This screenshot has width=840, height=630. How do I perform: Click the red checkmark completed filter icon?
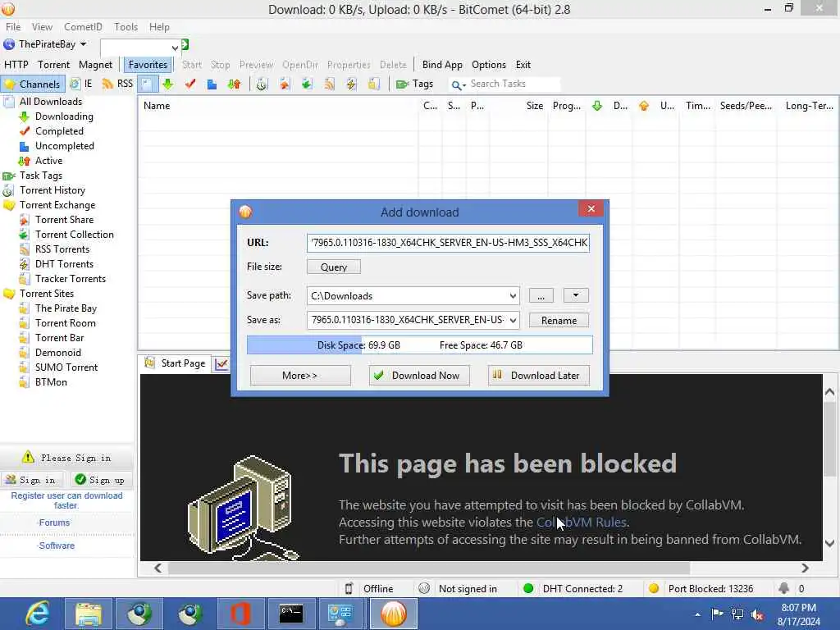point(190,84)
